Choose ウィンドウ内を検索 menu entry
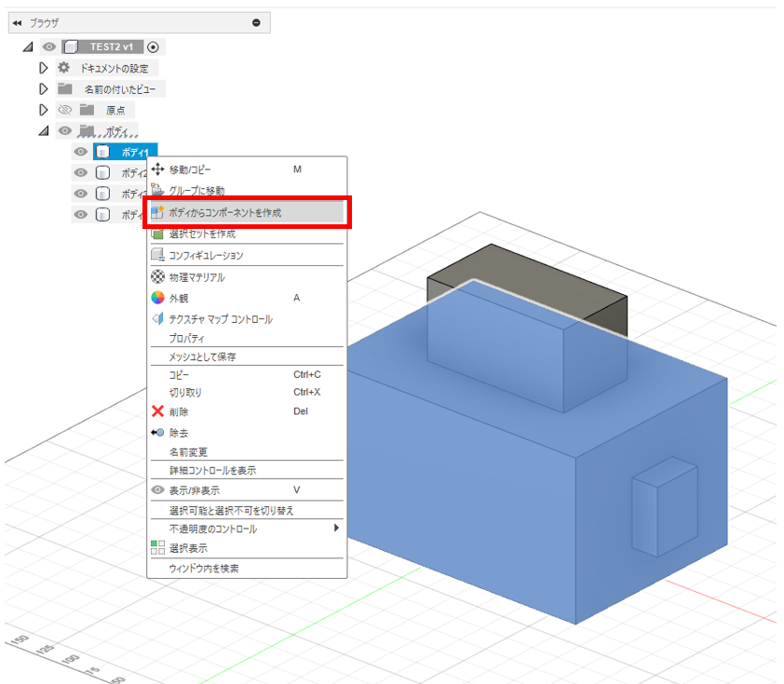The image size is (784, 684). coord(247,568)
